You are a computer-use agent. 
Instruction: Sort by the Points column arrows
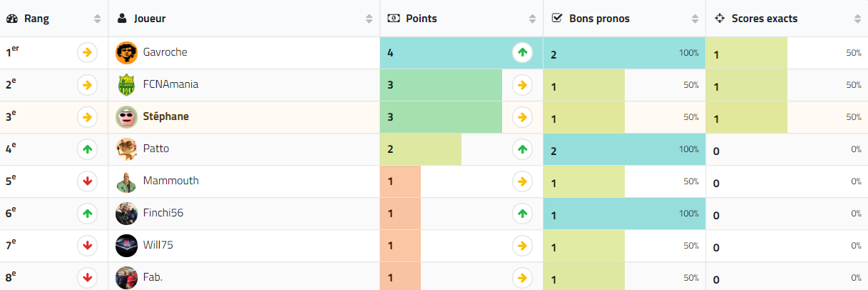(x=532, y=19)
